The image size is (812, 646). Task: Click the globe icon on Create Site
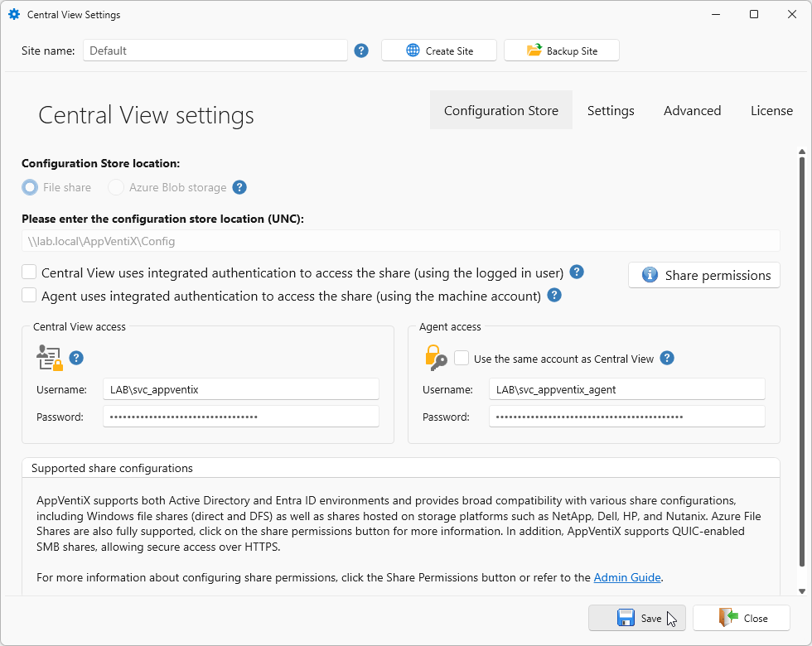(413, 51)
